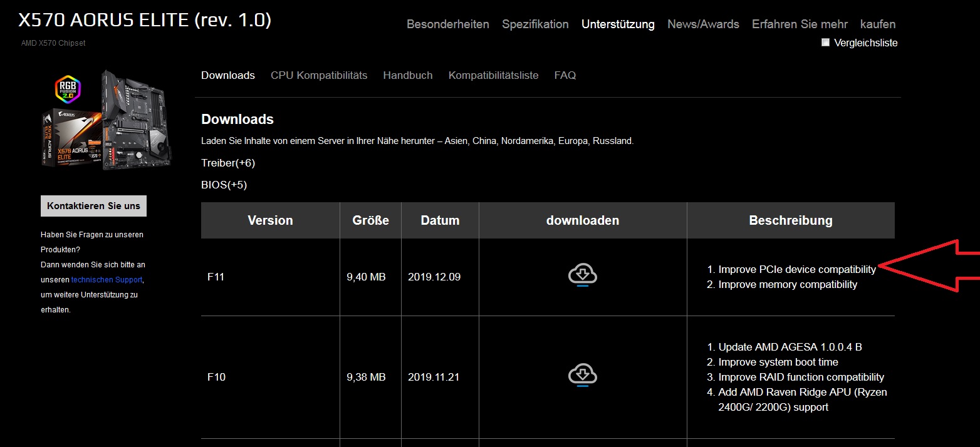This screenshot has height=447, width=980.
Task: Open the Kompatibilitätsliste tab
Action: [493, 75]
